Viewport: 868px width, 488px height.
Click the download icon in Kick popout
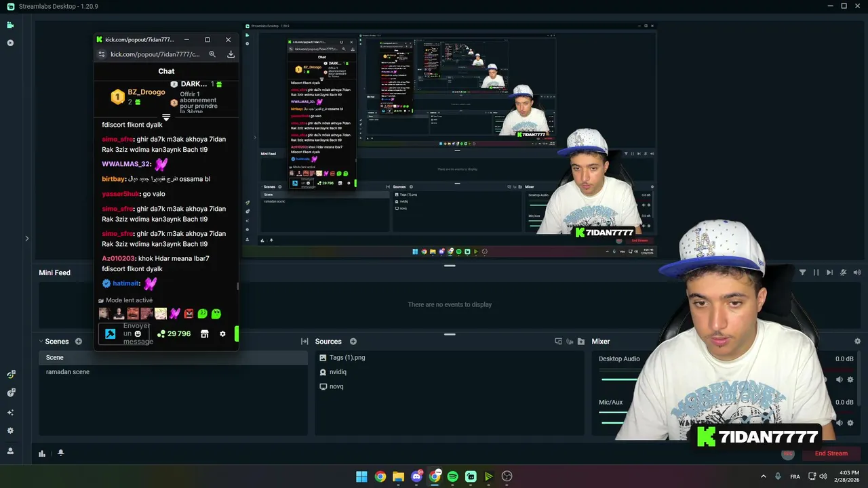click(x=231, y=54)
